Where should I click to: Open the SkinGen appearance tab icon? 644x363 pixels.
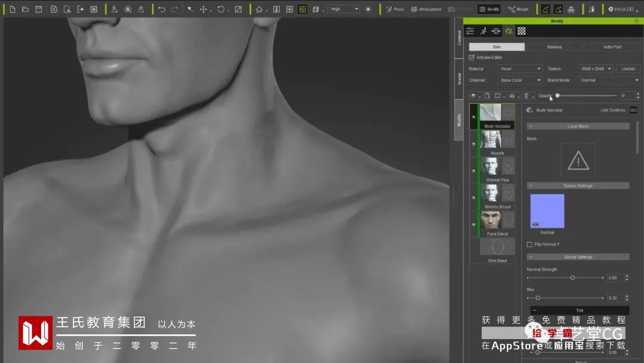pyautogui.click(x=509, y=31)
